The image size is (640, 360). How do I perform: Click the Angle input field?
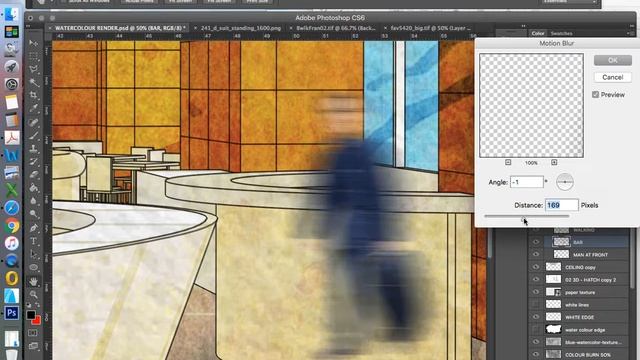tap(527, 182)
